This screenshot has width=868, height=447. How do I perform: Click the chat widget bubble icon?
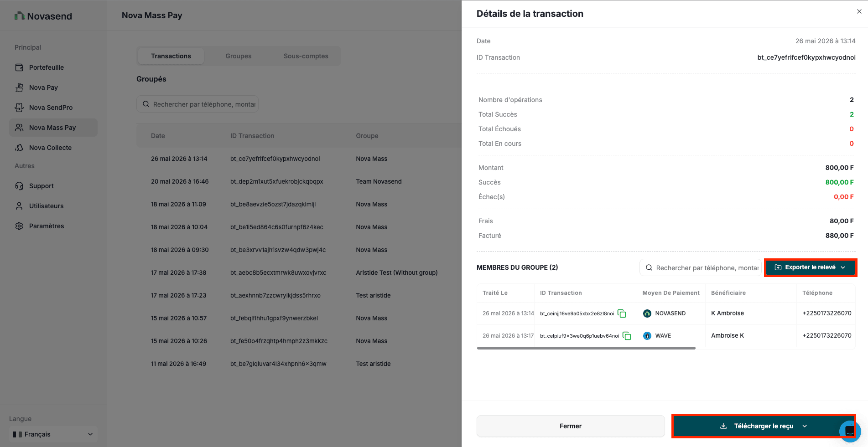[850, 431]
